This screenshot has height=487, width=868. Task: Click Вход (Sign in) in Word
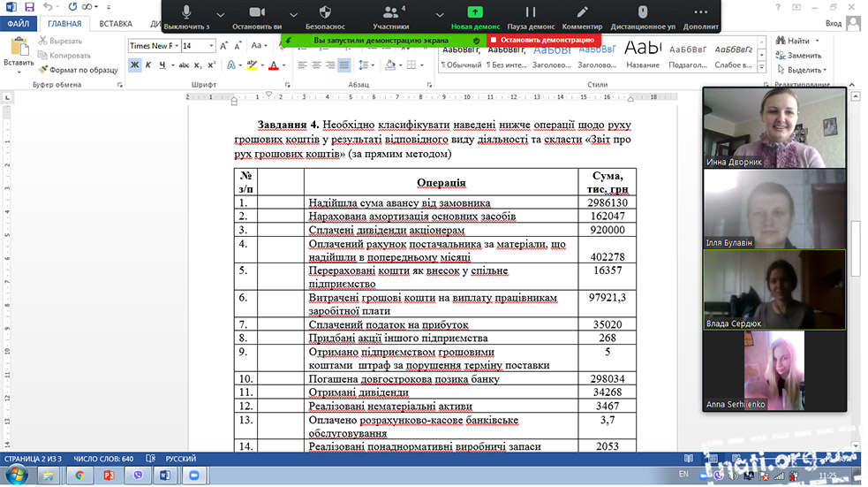(834, 23)
